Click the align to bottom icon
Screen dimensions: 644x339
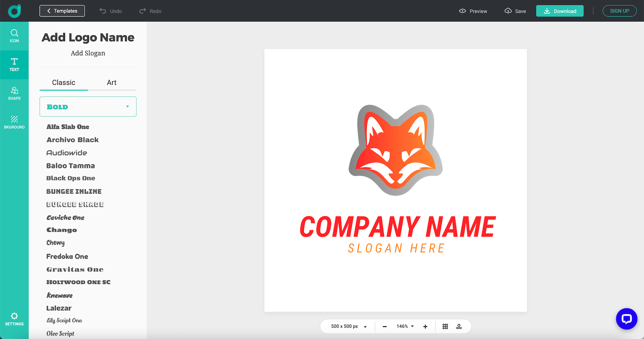tap(459, 327)
